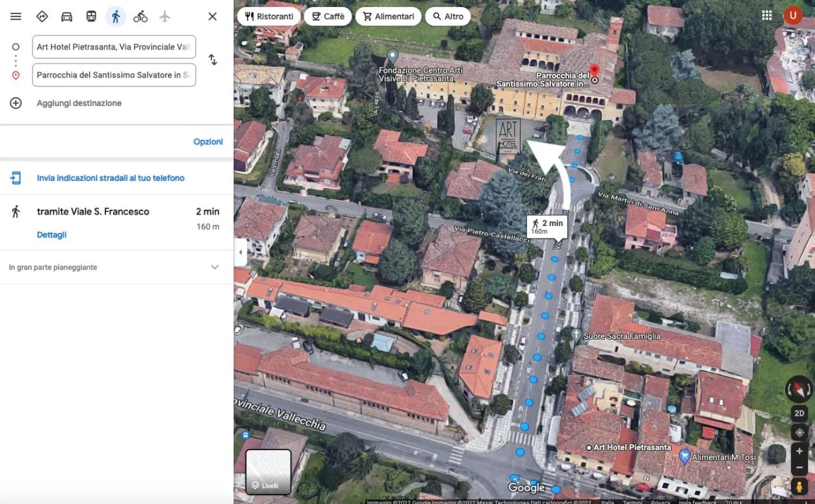Open Google apps grid
Screen dimensions: 815x504
coord(767,16)
